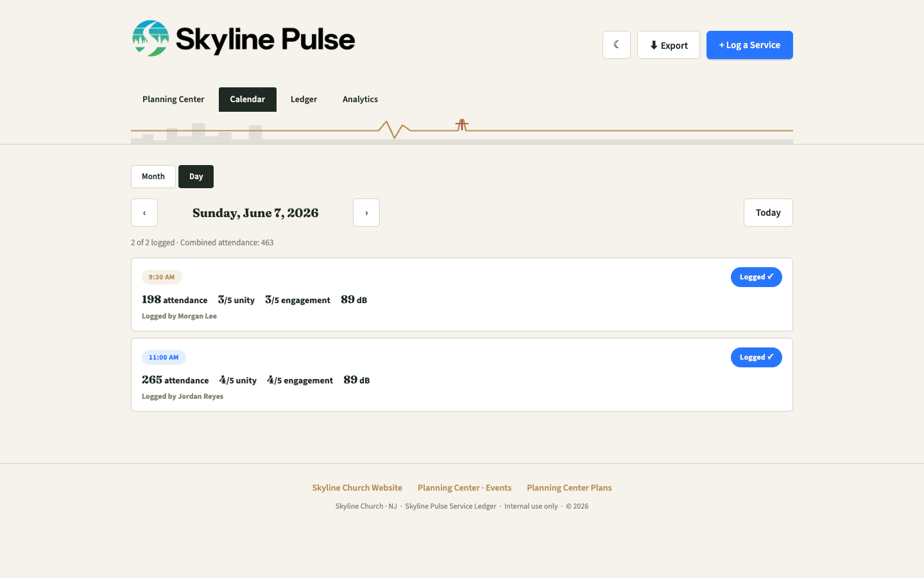Click the Logged by Morgan Lee text
The width and height of the screenshot is (924, 578).
(x=179, y=316)
